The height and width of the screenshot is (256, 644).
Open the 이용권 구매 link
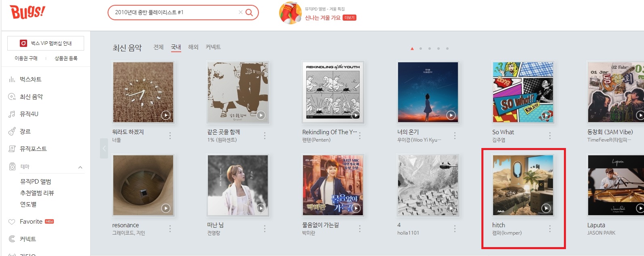tap(26, 58)
